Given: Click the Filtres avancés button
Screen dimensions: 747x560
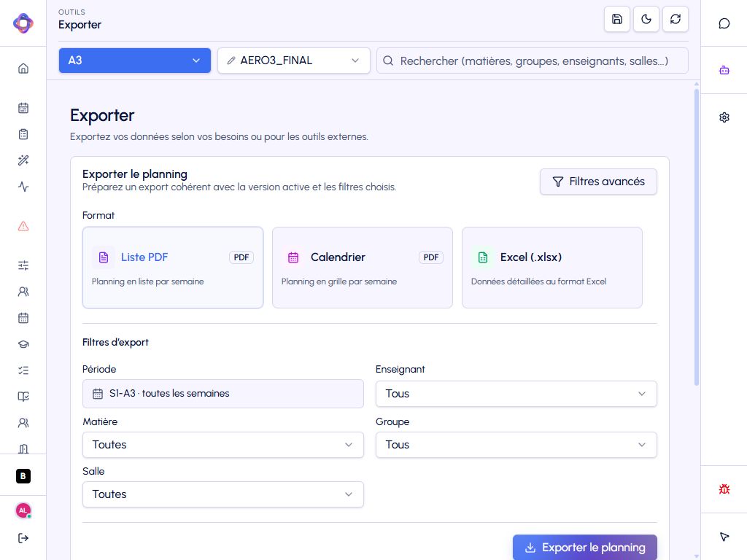Looking at the screenshot, I should coord(598,182).
